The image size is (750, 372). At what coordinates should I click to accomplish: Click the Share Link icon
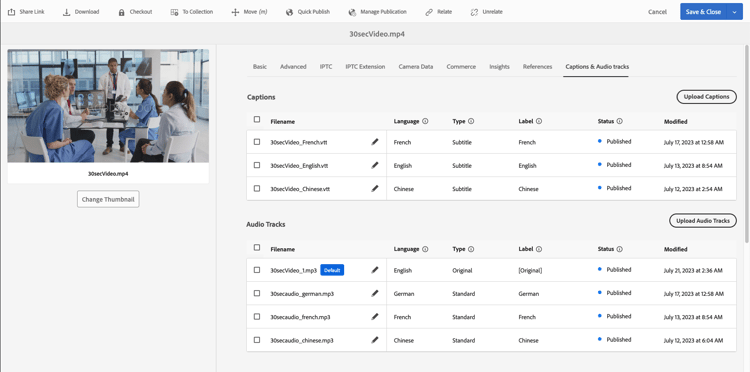point(11,12)
